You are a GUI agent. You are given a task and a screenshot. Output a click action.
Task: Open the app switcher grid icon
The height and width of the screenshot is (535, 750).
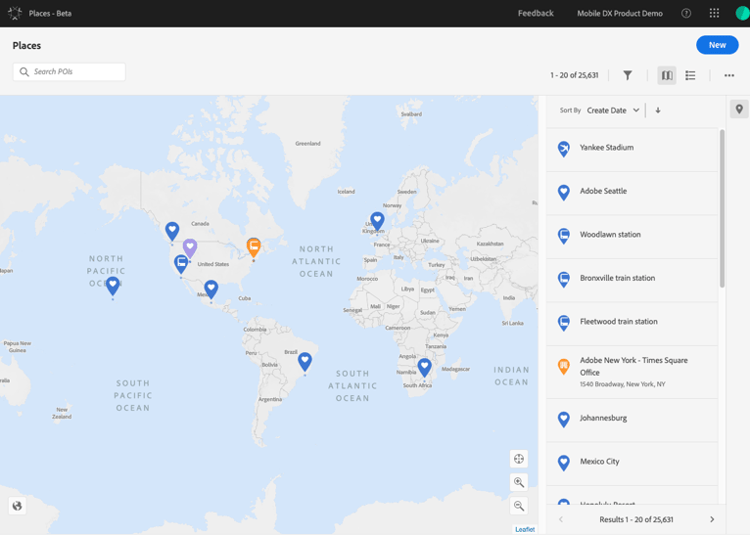[x=714, y=13]
